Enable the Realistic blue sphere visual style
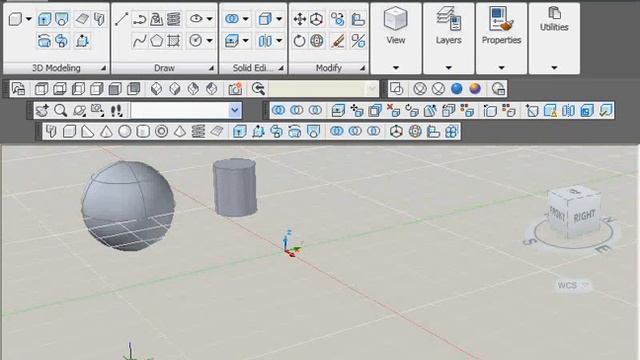Viewport: 640px width, 360px height. [x=457, y=89]
